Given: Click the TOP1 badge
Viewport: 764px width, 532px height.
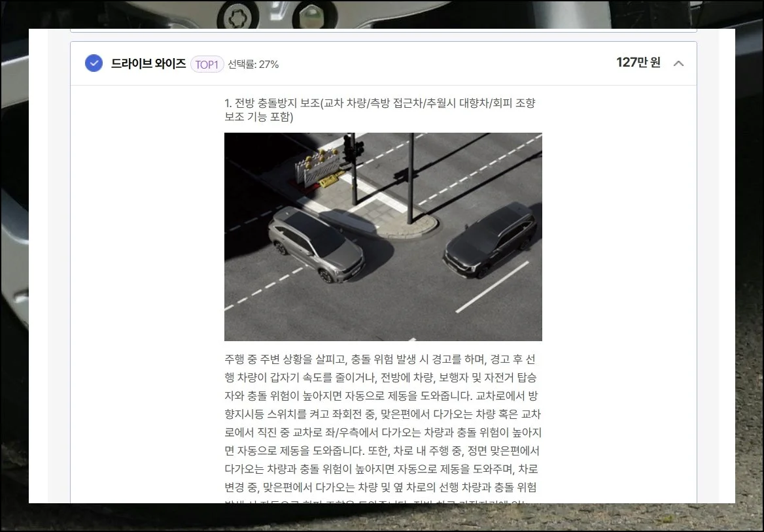Looking at the screenshot, I should tap(207, 64).
